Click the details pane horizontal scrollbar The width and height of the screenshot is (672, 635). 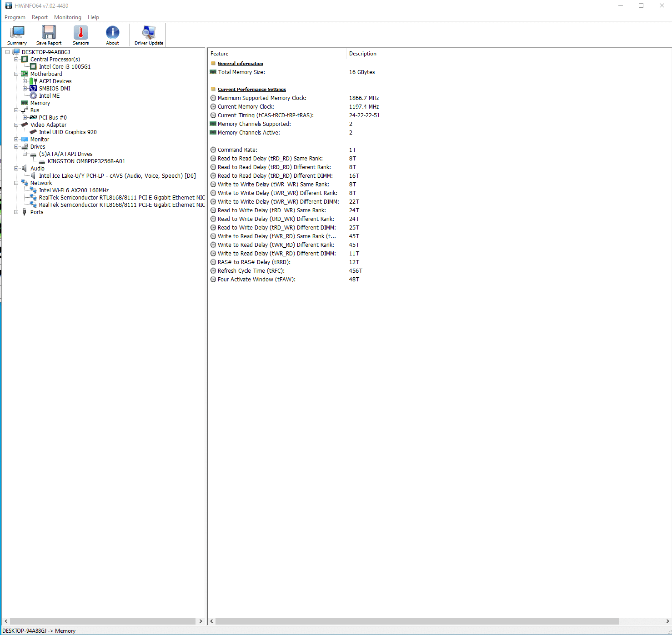click(x=417, y=621)
